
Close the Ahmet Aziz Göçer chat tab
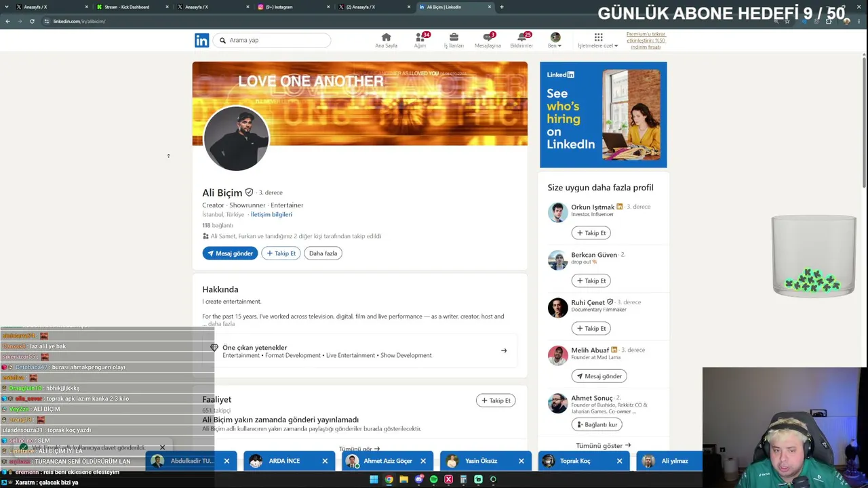(x=423, y=462)
